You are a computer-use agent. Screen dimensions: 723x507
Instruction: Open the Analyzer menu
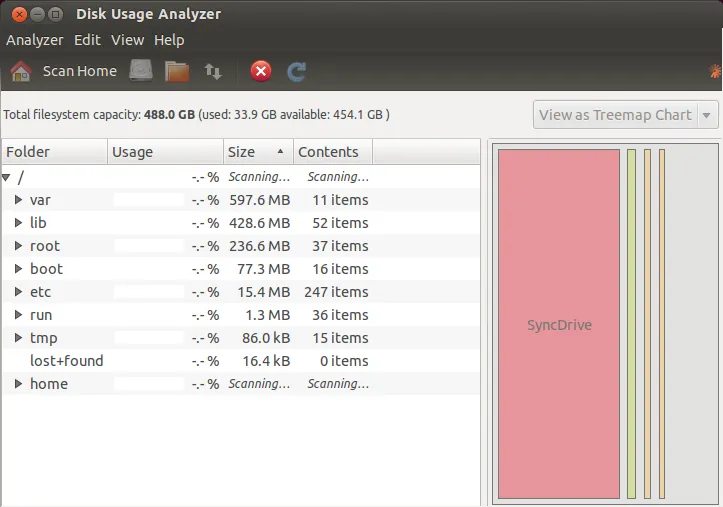click(x=34, y=40)
